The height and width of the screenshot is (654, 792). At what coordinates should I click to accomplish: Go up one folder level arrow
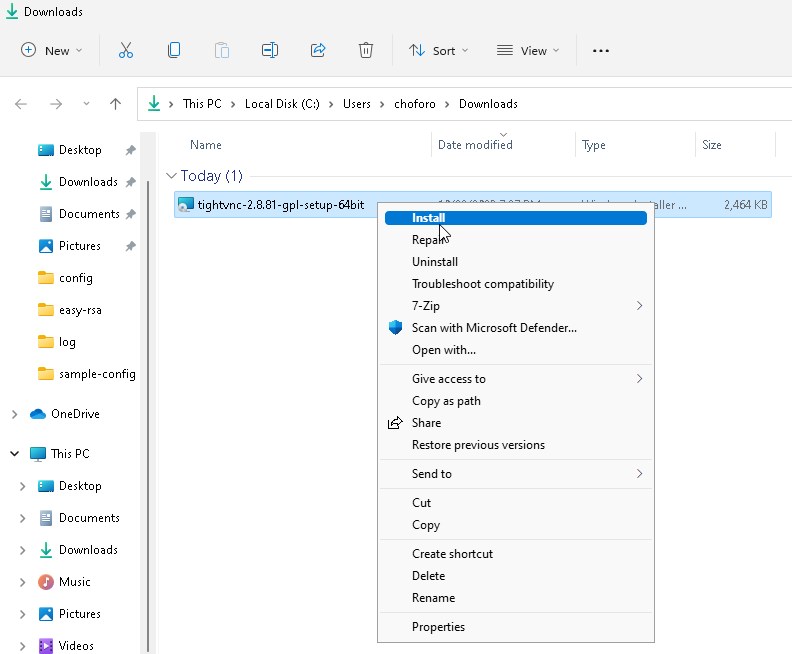115,104
